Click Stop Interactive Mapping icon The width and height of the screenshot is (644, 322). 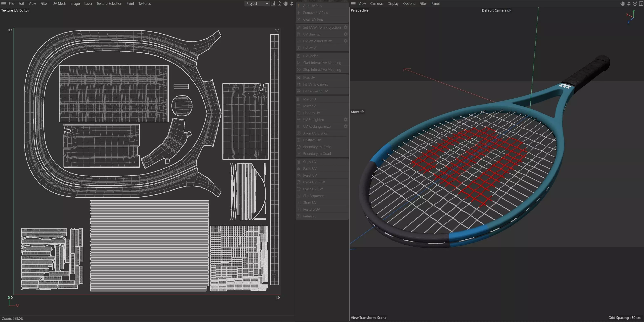click(298, 69)
